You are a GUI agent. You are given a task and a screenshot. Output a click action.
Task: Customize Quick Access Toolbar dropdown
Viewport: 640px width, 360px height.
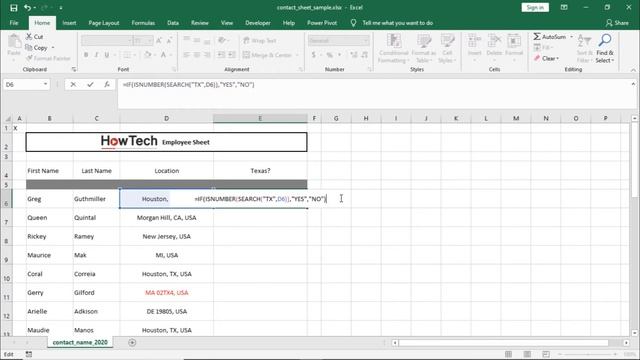coord(61,8)
